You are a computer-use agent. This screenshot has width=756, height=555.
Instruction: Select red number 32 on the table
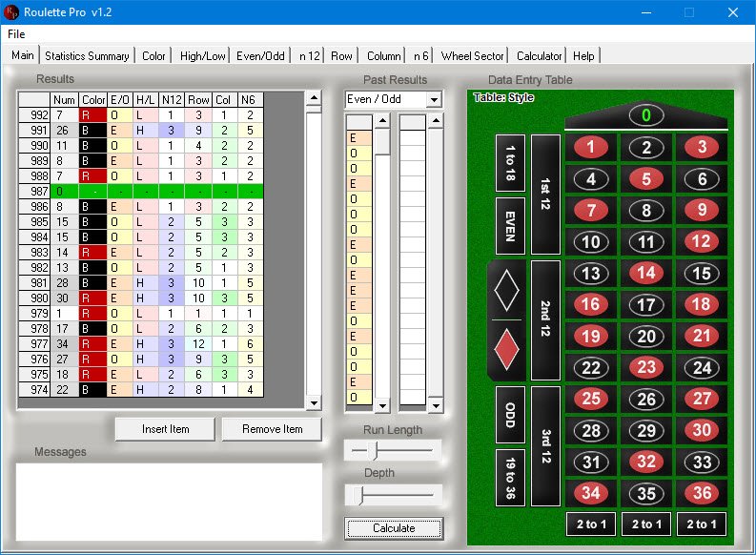646,462
